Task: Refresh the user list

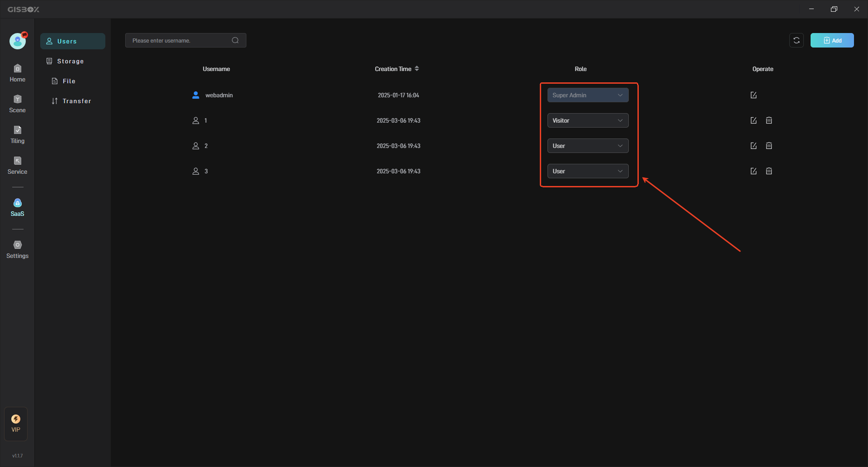Action: pos(797,40)
